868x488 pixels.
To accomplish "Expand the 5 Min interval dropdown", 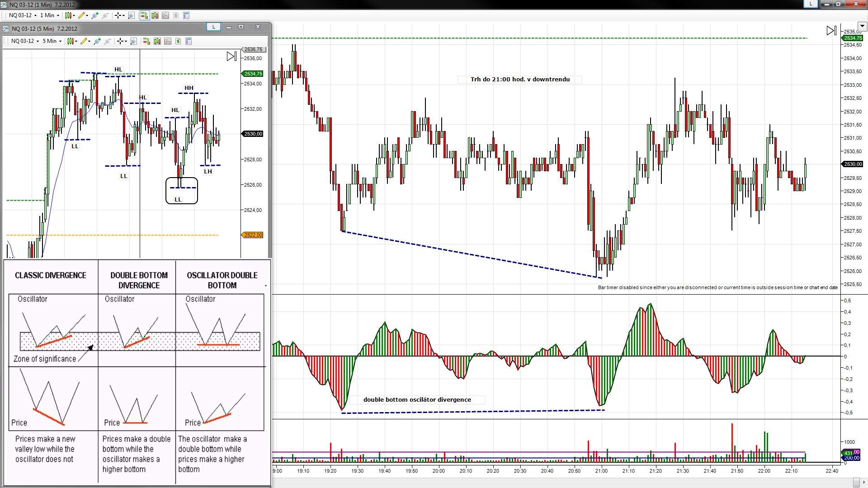I will coord(52,41).
